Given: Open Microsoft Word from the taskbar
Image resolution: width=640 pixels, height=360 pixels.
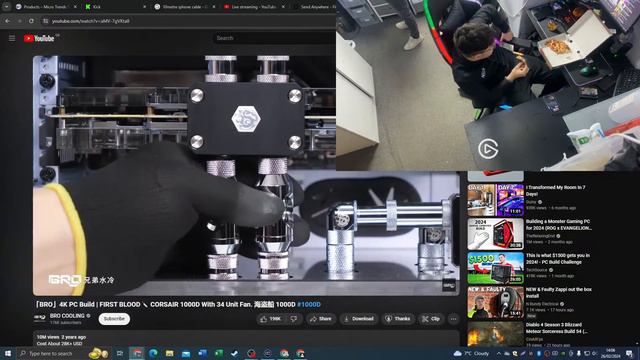Looking at the screenshot, I should [x=202, y=353].
